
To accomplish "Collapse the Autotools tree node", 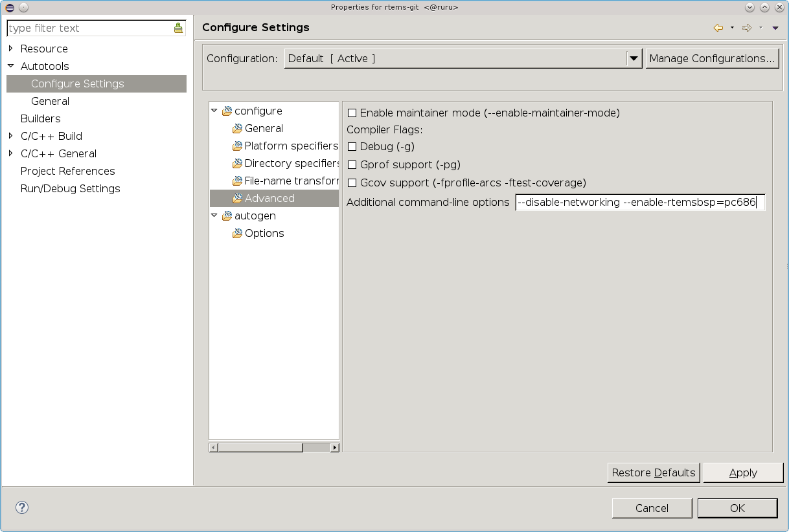I will (10, 66).
